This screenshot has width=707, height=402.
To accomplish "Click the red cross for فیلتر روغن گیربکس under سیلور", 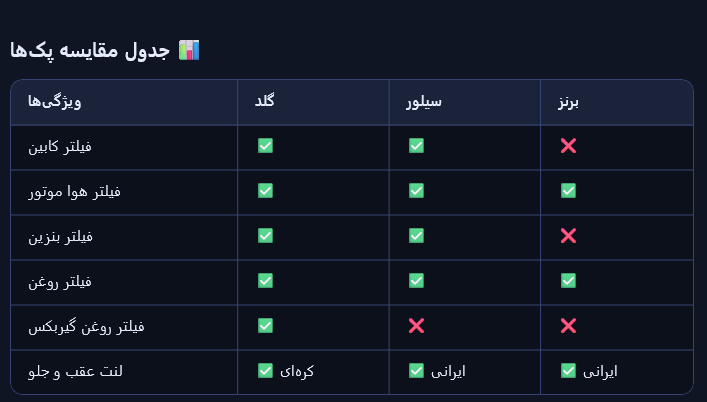I will (x=416, y=326).
